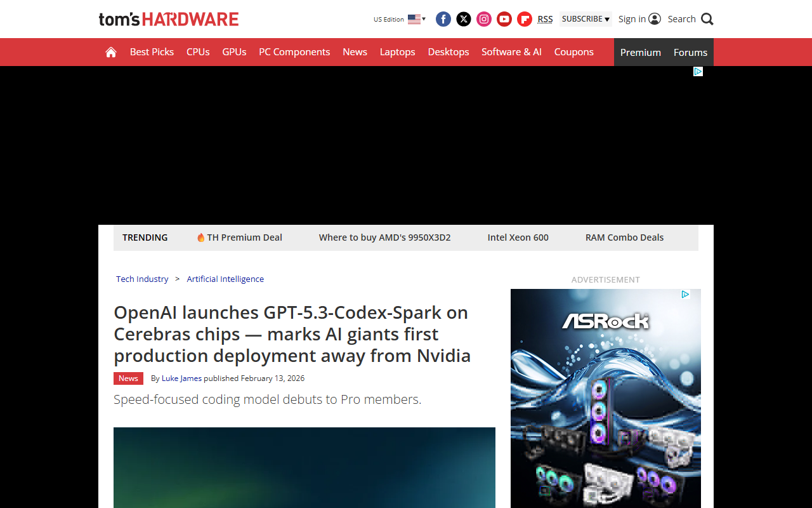This screenshot has width=812, height=508.
Task: Click the AdChoices icon on banner ad
Action: [x=698, y=71]
